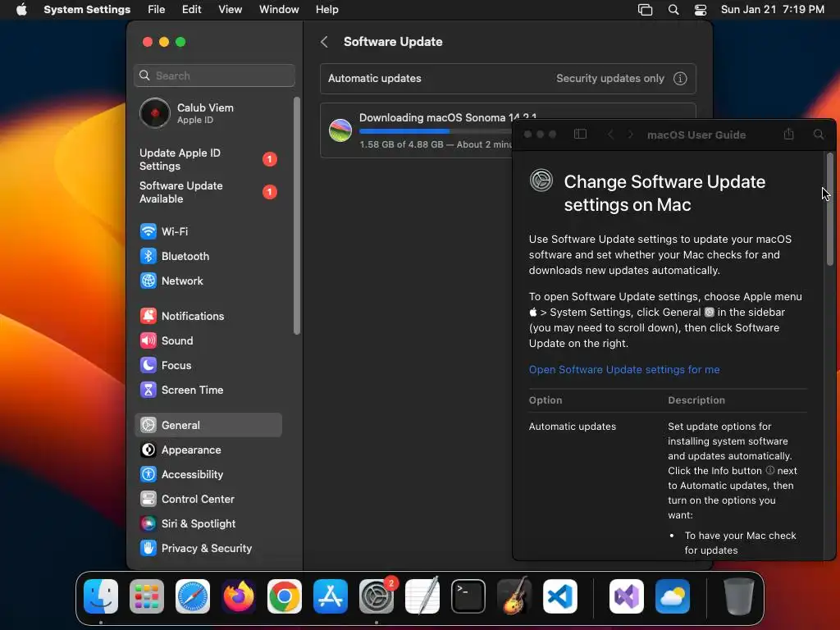This screenshot has height=630, width=840.
Task: Open the Edit menu
Action: click(191, 10)
